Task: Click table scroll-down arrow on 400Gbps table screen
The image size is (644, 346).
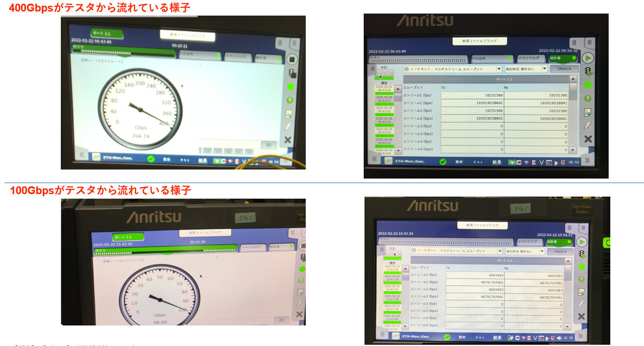Action: tap(573, 150)
